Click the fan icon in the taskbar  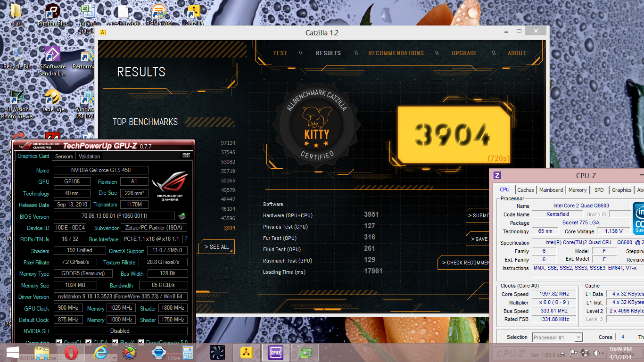point(217,353)
